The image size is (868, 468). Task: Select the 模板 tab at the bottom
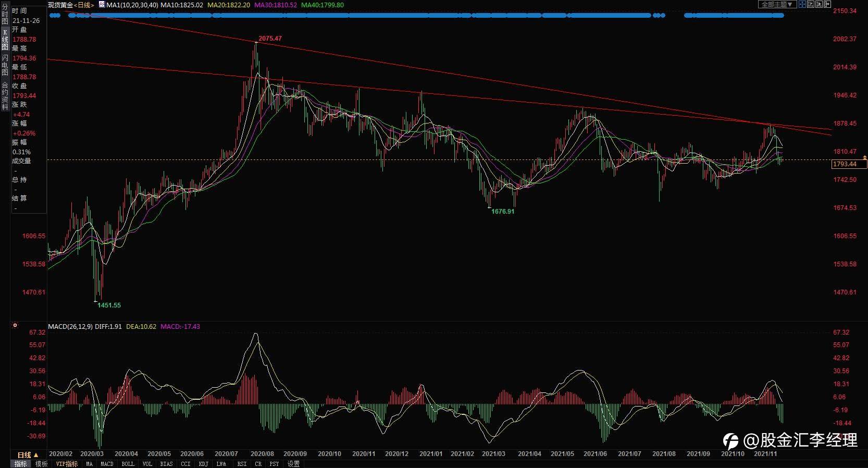pos(42,464)
